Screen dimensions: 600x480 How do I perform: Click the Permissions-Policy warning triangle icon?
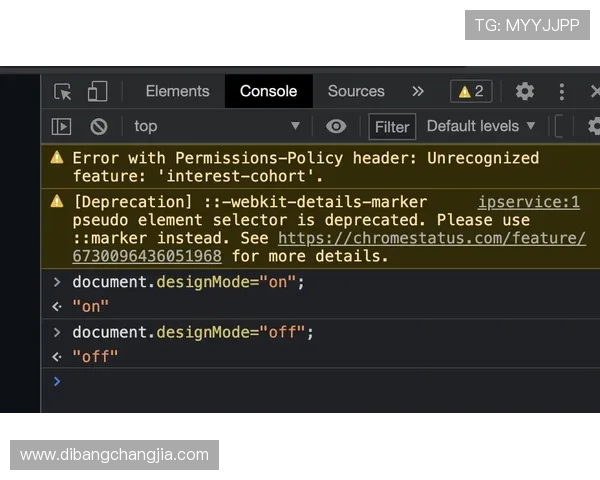pyautogui.click(x=57, y=158)
